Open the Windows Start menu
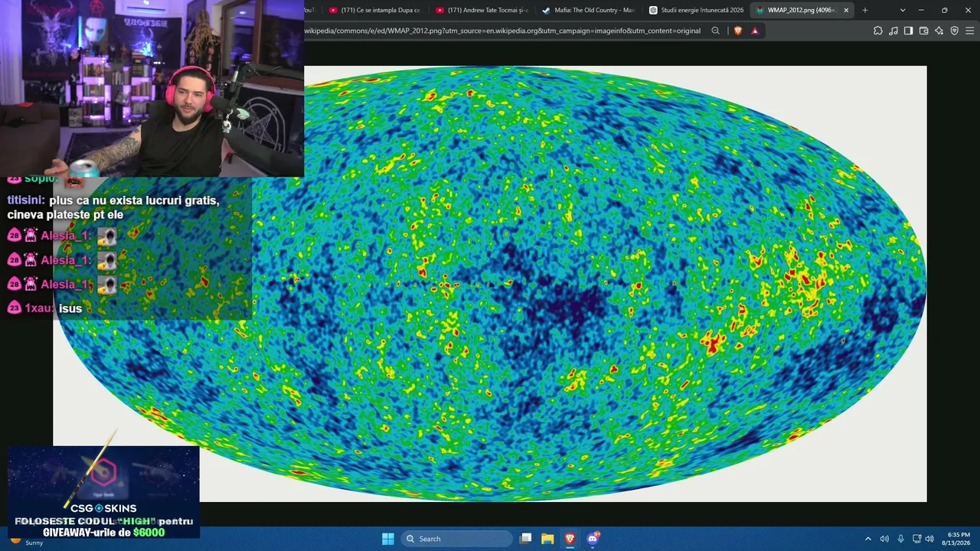980x551 pixels. coord(388,539)
